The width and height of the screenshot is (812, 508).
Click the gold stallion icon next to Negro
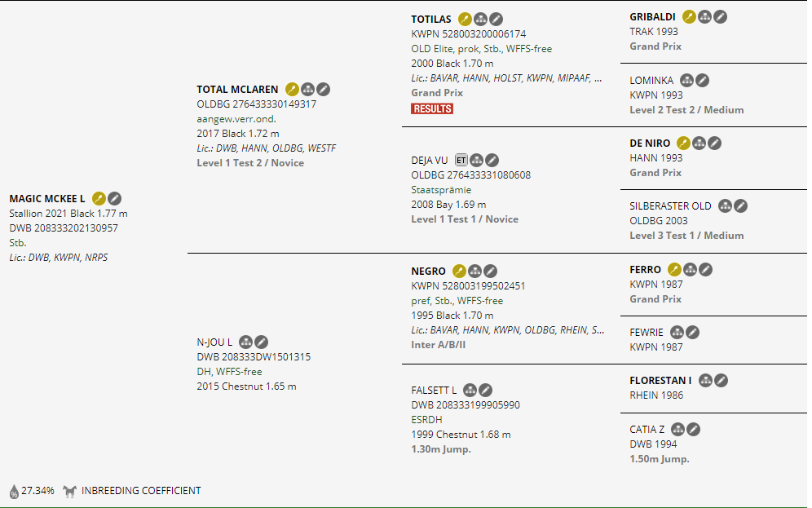[x=459, y=271]
